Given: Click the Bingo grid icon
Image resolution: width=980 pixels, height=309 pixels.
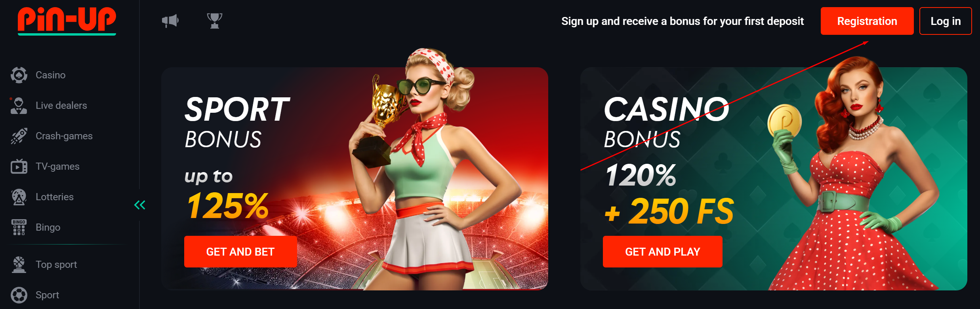Looking at the screenshot, I should [x=19, y=227].
